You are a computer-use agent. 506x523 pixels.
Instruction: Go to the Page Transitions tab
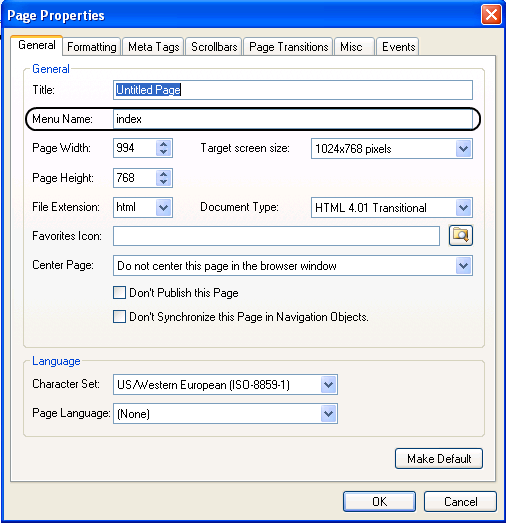pyautogui.click(x=289, y=47)
